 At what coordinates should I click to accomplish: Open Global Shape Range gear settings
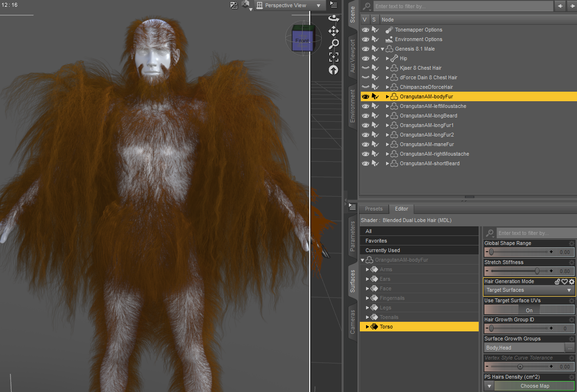click(571, 244)
